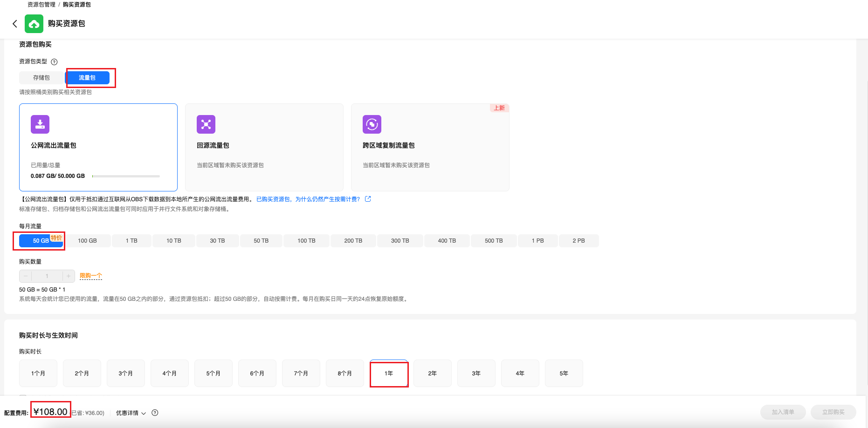Expand the 优惠详情 discount details
The image size is (868, 428).
point(131,413)
